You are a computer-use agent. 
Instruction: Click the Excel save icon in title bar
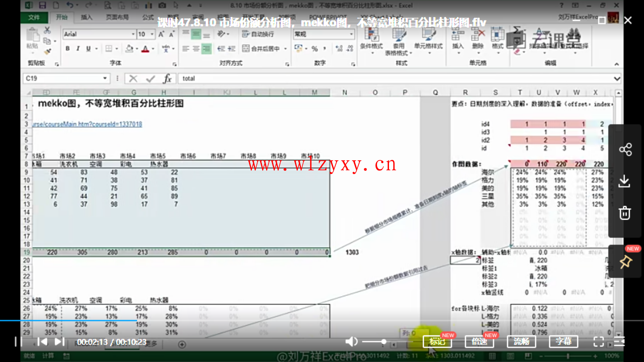[42, 6]
